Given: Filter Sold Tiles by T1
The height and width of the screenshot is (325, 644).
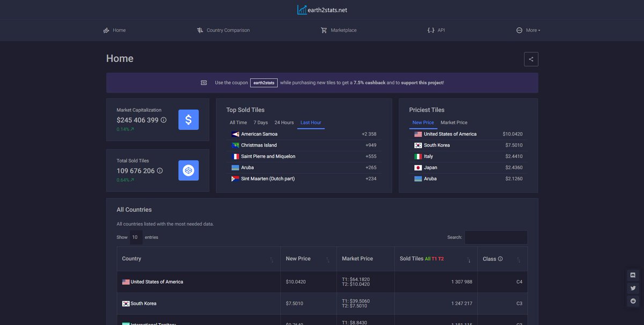Looking at the screenshot, I should coord(434,258).
